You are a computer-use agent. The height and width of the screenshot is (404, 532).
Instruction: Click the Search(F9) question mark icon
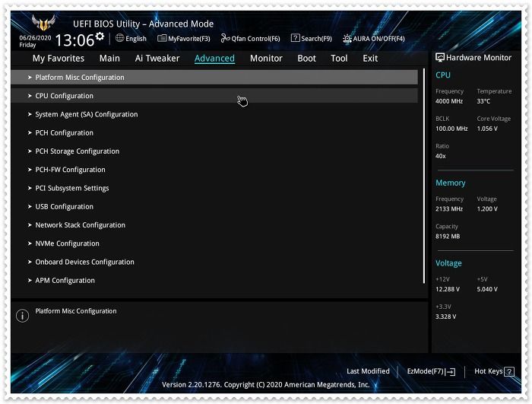click(x=295, y=38)
